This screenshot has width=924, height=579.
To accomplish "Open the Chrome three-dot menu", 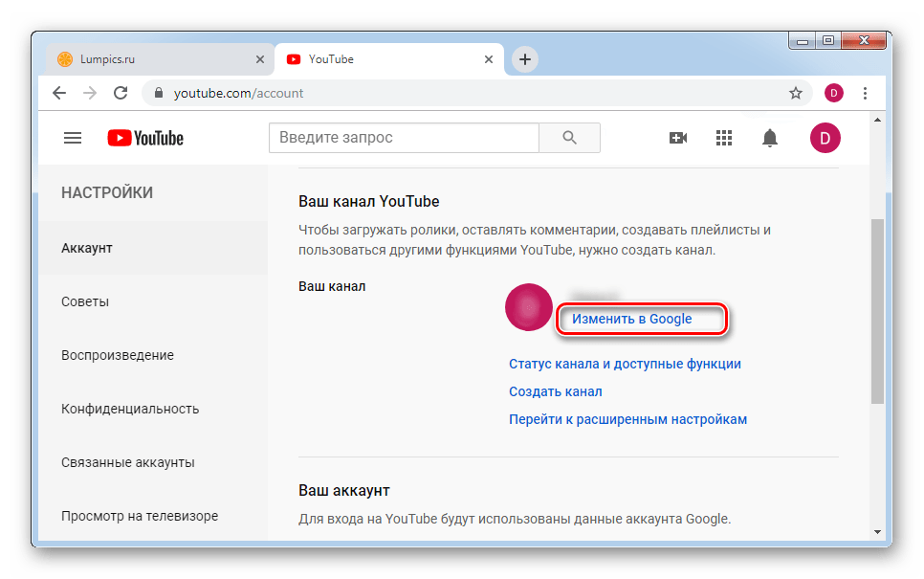I will [x=865, y=93].
